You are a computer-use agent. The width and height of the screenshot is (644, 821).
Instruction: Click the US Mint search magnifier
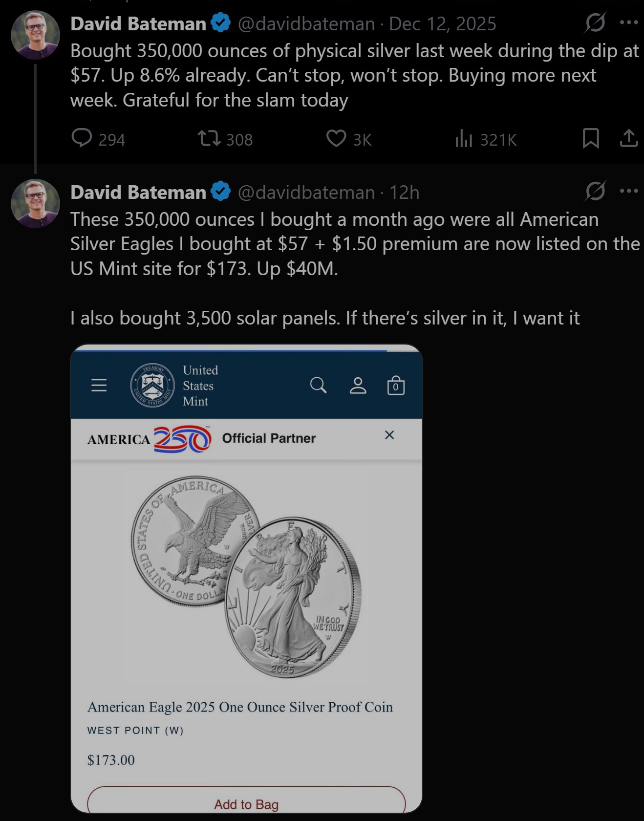click(x=318, y=386)
